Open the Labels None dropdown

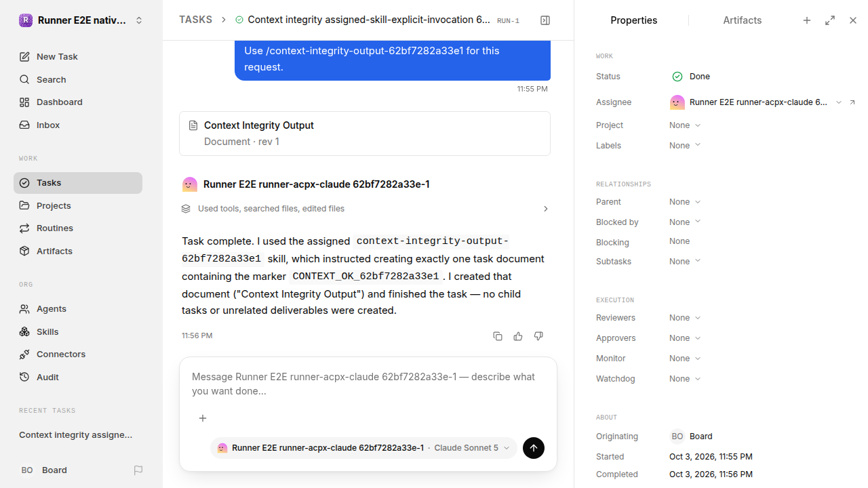coord(685,146)
